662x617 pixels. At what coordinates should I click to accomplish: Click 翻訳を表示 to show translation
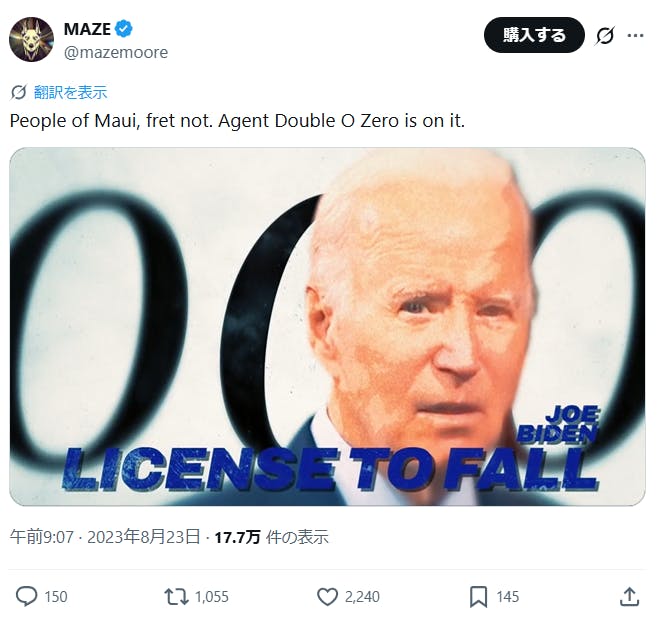point(71,92)
